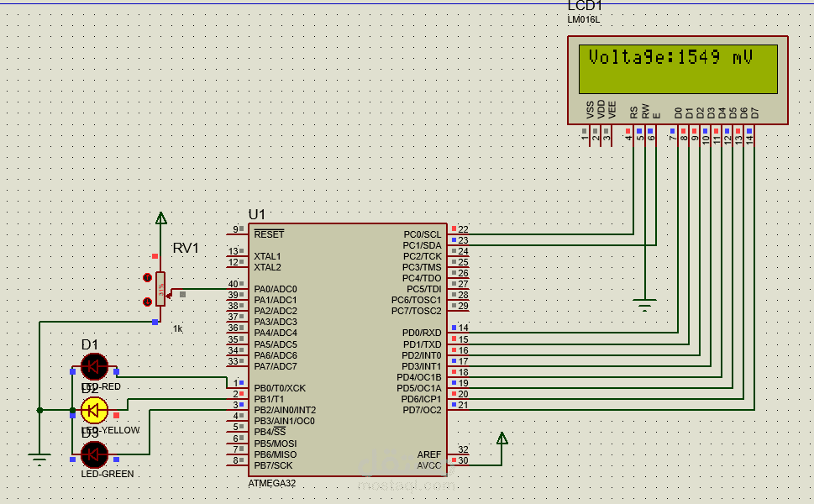This screenshot has height=504, width=814.
Task: Select pin number 22 beside PC0/SCL
Action: [463, 229]
